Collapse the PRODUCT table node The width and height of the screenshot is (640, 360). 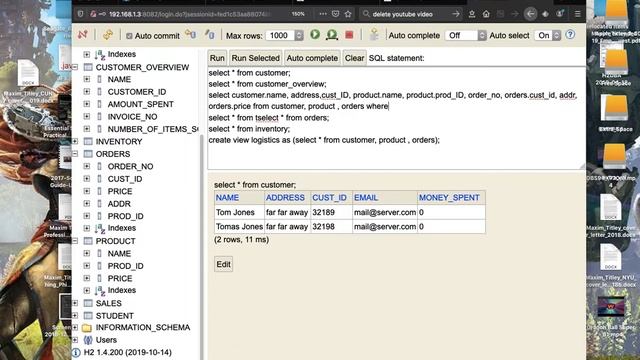tap(75, 241)
